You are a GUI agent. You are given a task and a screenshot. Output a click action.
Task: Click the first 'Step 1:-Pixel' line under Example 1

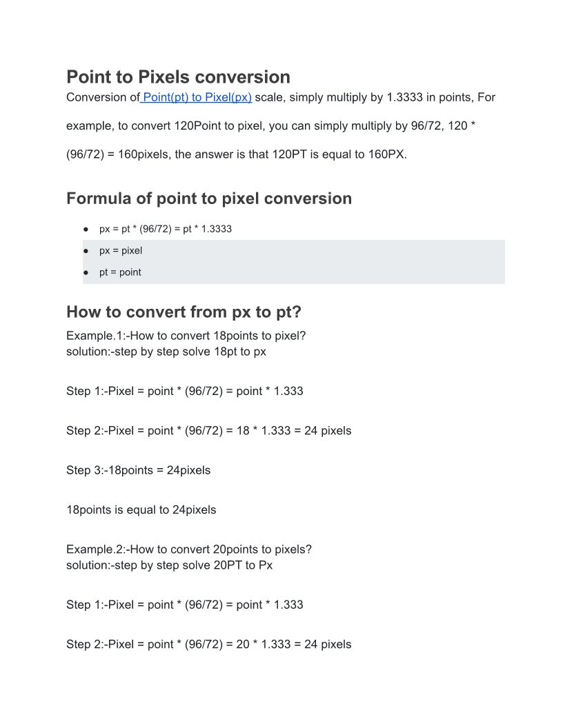(184, 391)
